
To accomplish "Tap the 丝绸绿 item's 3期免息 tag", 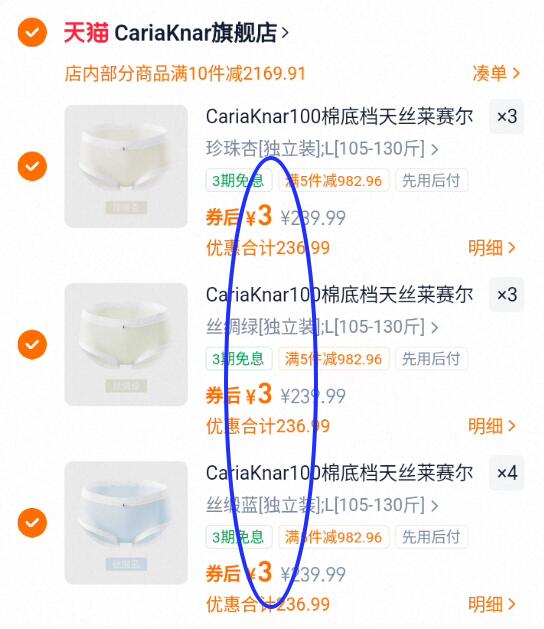I will click(x=239, y=359).
